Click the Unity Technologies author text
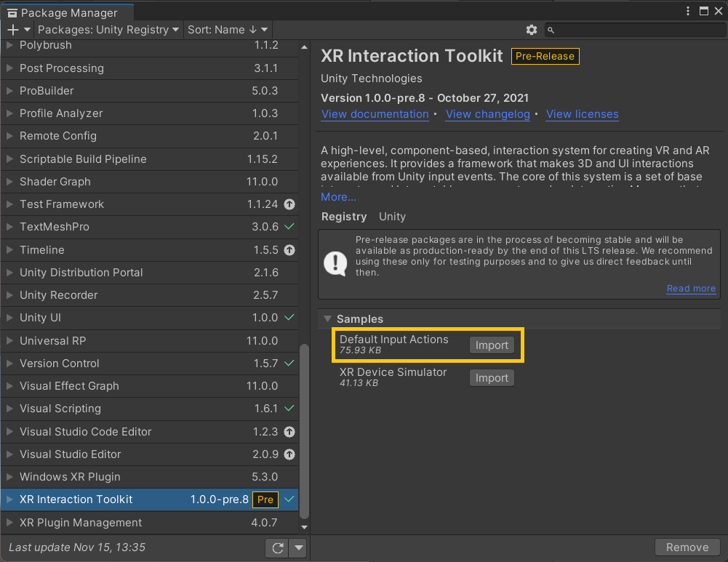This screenshot has height=562, width=728. click(372, 79)
